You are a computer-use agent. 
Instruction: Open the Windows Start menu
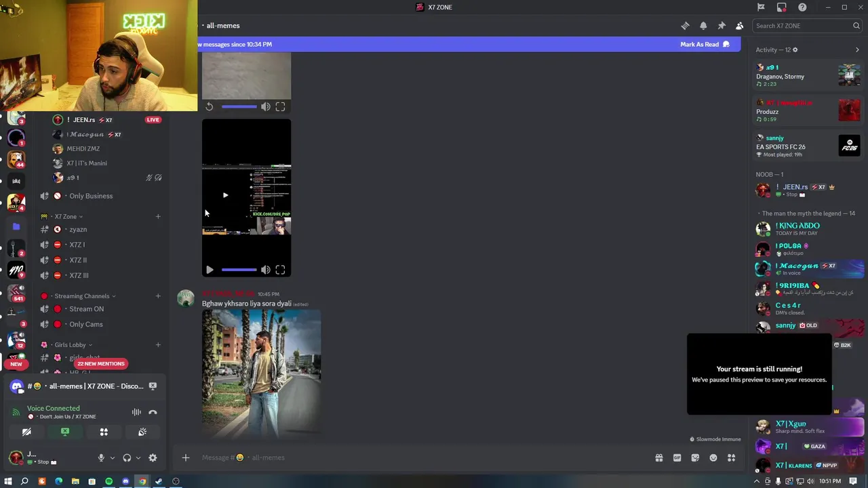coord(8,481)
